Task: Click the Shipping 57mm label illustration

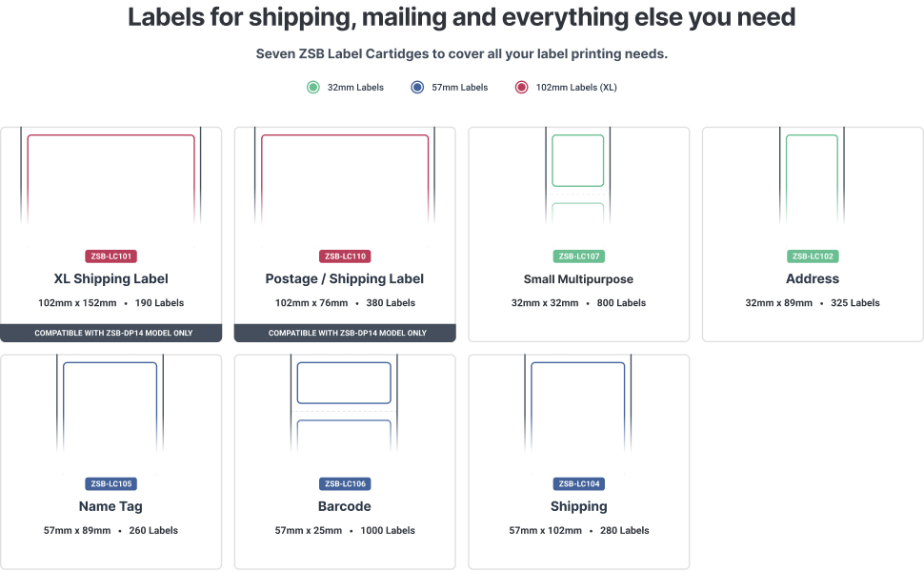Action: coord(578,415)
